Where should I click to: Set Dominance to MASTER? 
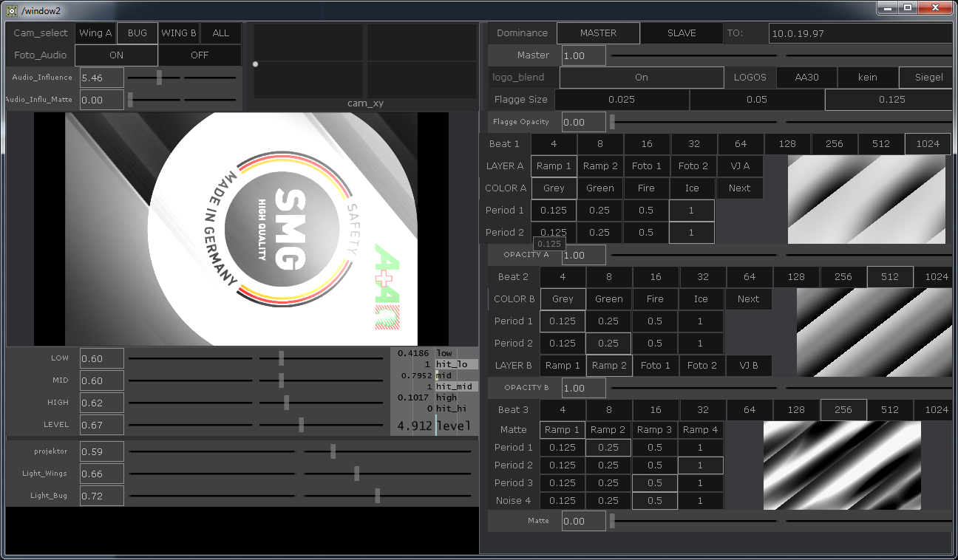[598, 33]
